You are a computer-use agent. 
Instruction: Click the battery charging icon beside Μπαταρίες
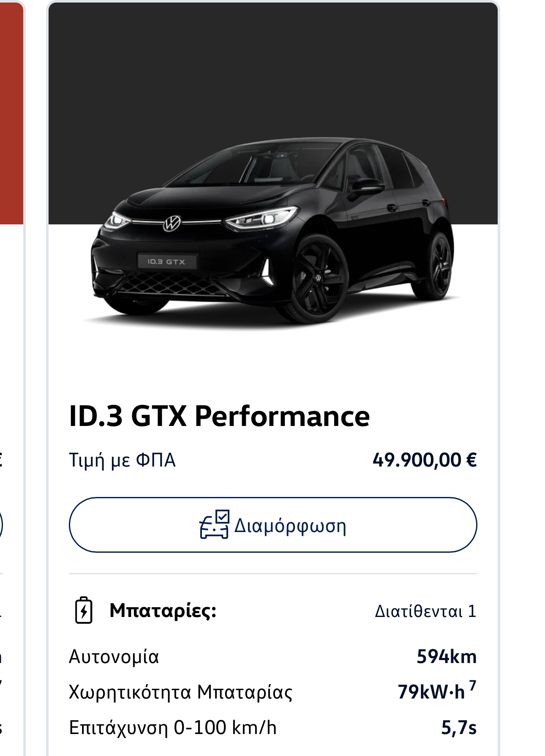pos(84,610)
